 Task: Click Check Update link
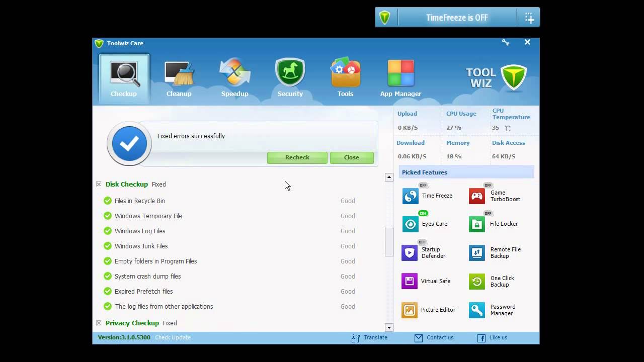click(173, 337)
